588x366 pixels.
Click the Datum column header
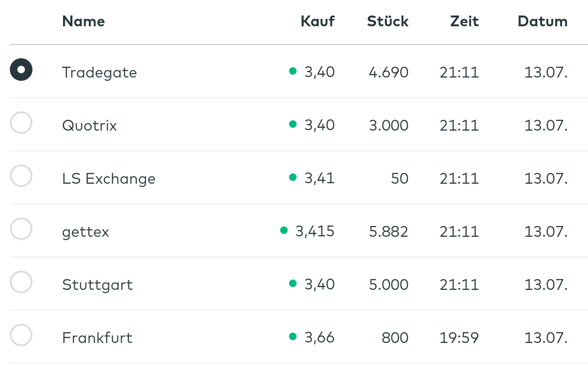coord(542,21)
